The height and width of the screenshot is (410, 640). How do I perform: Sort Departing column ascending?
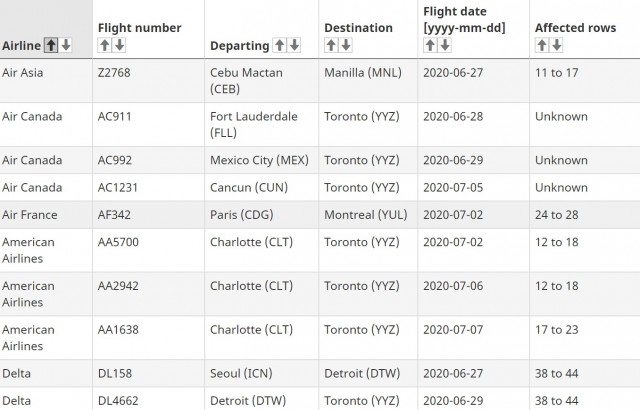click(280, 45)
